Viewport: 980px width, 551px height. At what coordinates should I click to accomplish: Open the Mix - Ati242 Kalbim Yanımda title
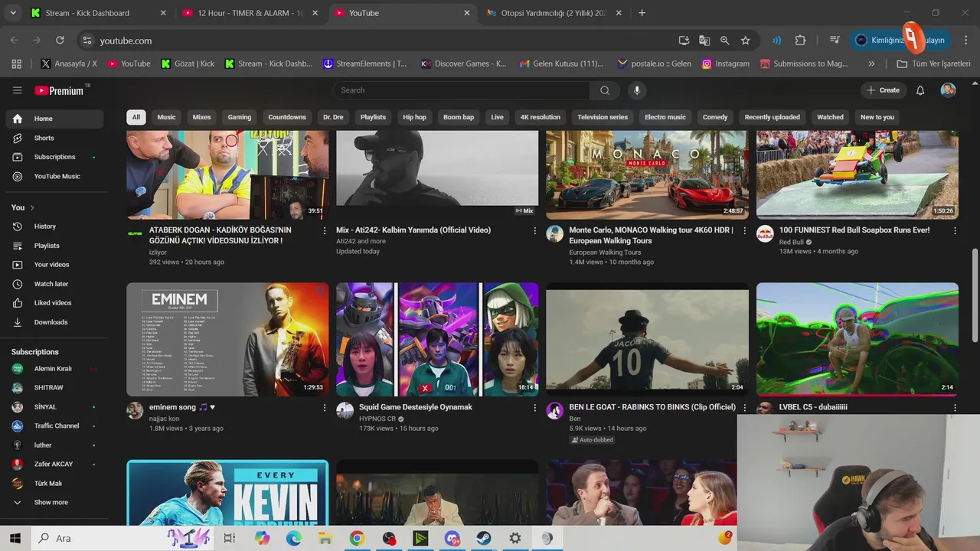click(x=413, y=230)
